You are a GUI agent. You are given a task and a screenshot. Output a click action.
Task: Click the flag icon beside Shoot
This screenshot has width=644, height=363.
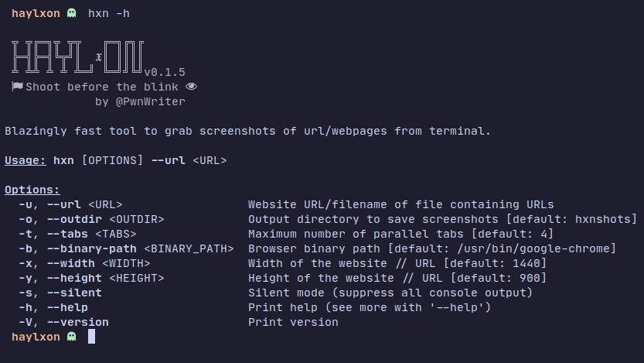pyautogui.click(x=17, y=87)
